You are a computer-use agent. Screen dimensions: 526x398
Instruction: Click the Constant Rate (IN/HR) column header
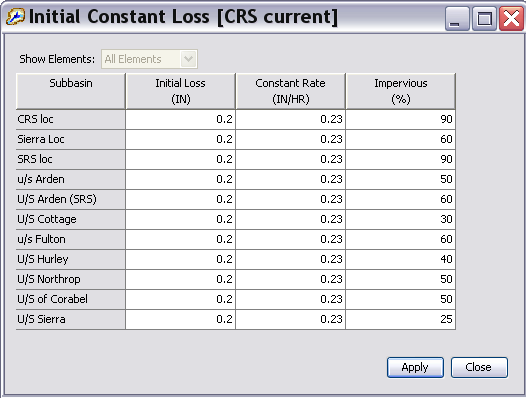[291, 91]
